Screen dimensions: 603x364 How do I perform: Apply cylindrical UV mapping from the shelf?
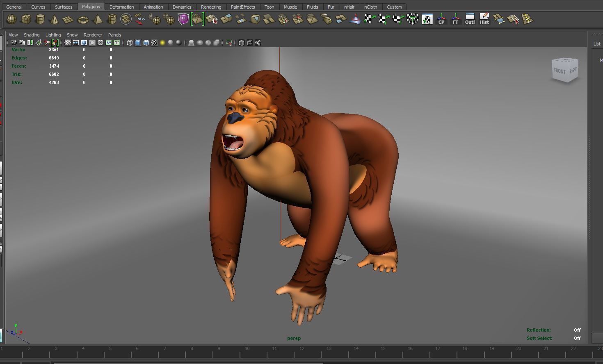(x=384, y=19)
